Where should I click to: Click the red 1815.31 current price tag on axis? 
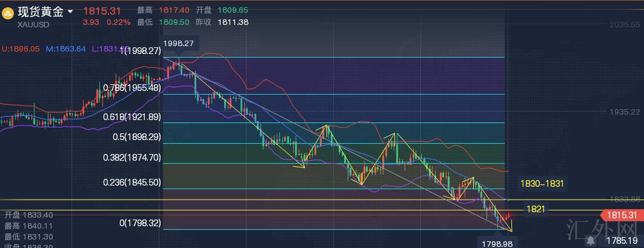(621, 215)
